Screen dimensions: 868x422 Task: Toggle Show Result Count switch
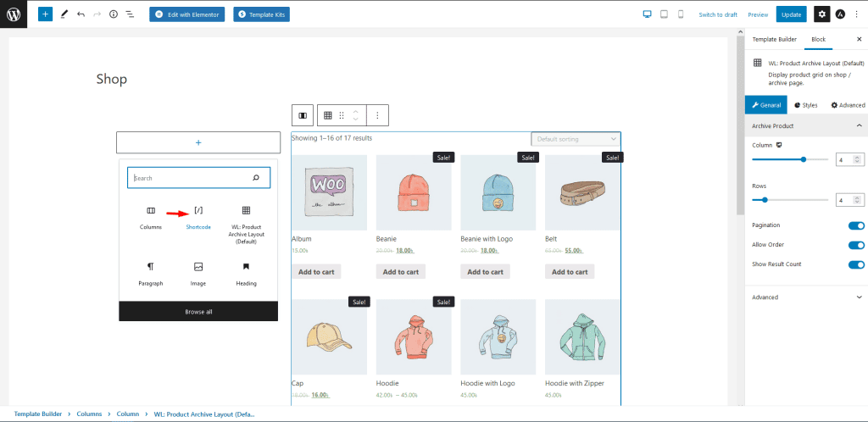pos(856,264)
